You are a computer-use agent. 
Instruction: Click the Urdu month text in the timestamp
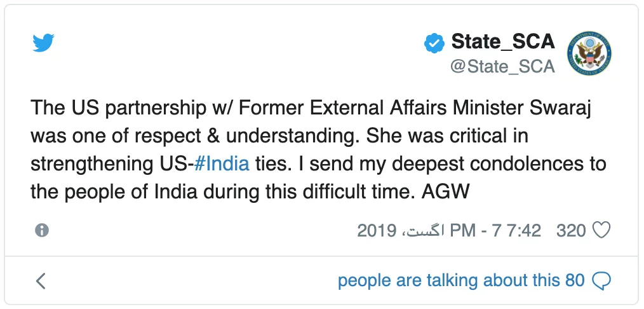click(422, 231)
